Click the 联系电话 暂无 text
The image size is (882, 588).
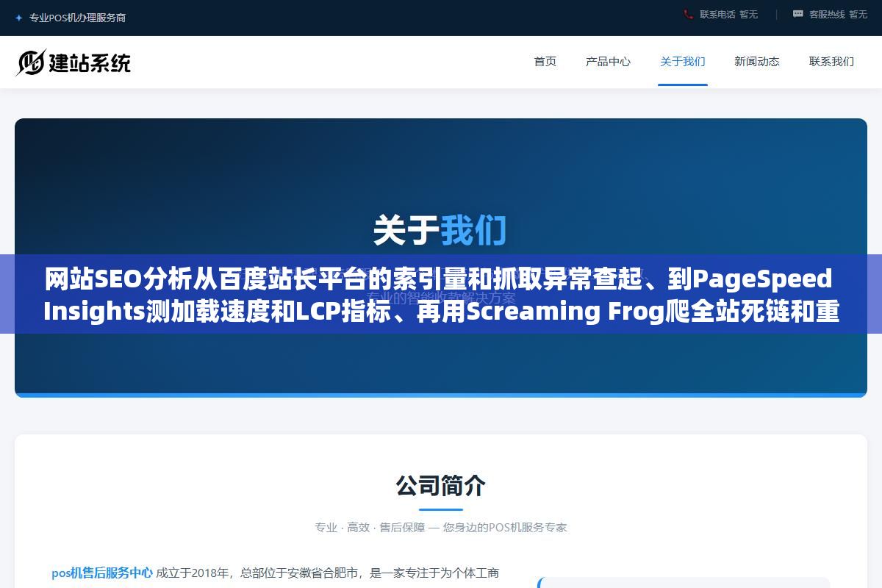pos(728,14)
